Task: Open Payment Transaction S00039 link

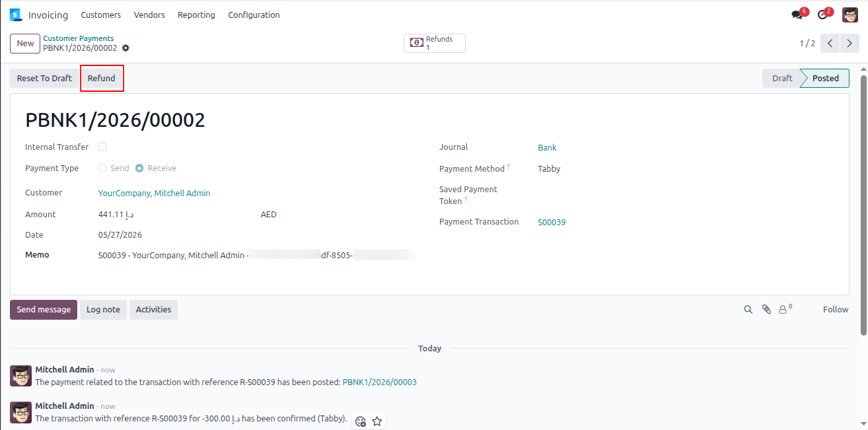Action: 552,223
